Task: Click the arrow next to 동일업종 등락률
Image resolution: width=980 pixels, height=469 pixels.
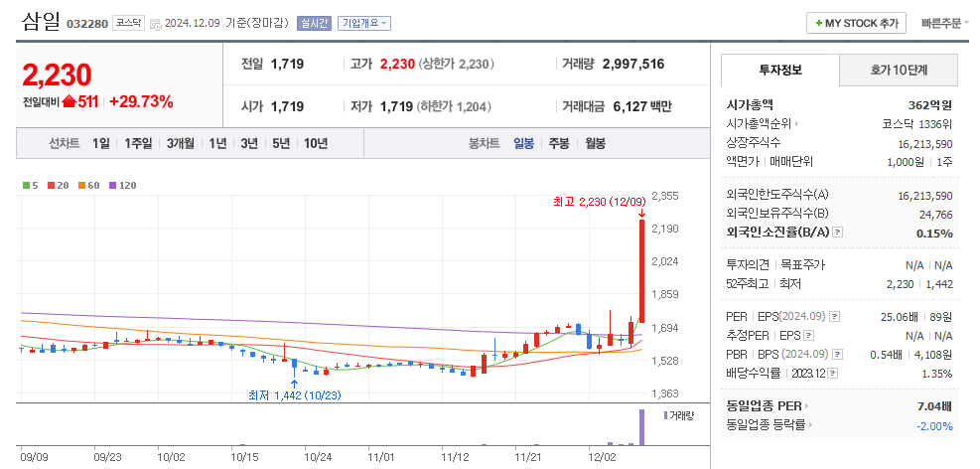Action: tap(810, 425)
